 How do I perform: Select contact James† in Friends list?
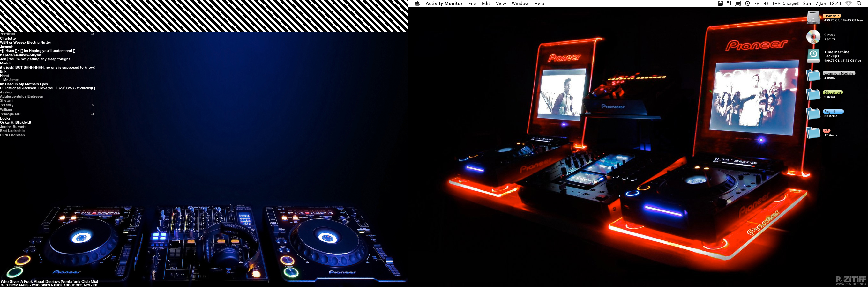pos(6,47)
